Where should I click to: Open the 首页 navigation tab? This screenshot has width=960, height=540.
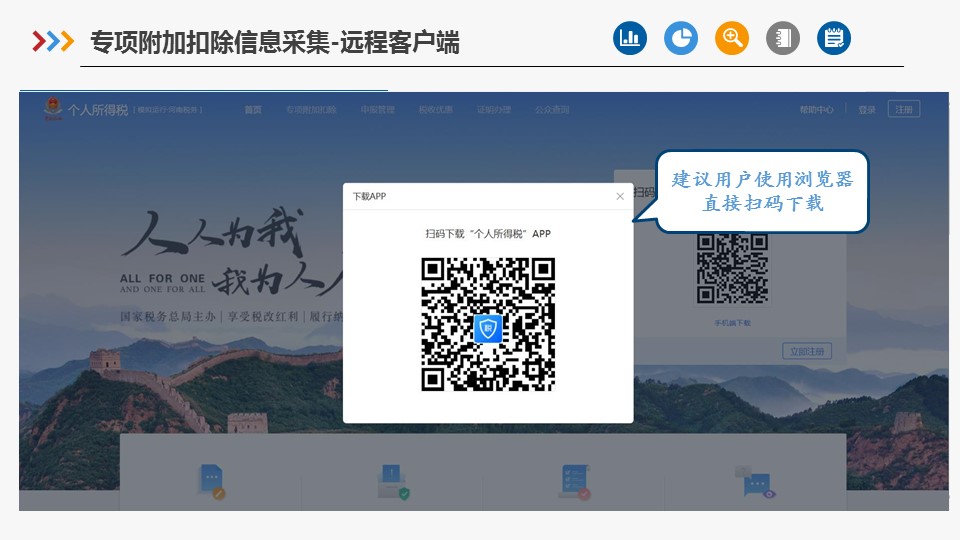(253, 110)
